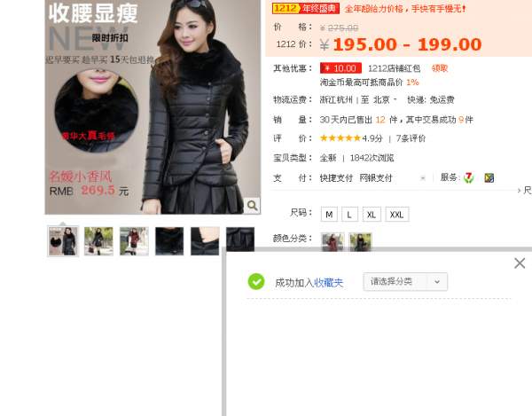Screen dimensions: 532x416
Task: Choose the black coat color swatch
Action: [x=360, y=241]
